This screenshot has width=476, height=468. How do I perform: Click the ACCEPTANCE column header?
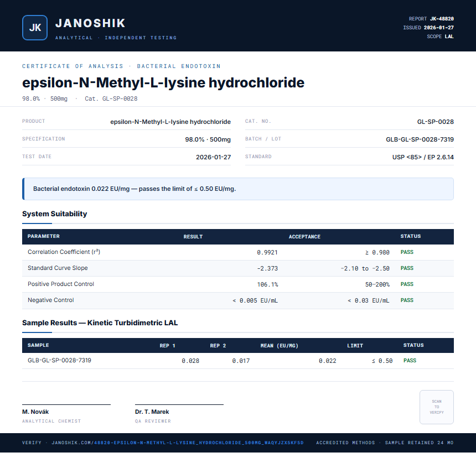[x=304, y=237]
